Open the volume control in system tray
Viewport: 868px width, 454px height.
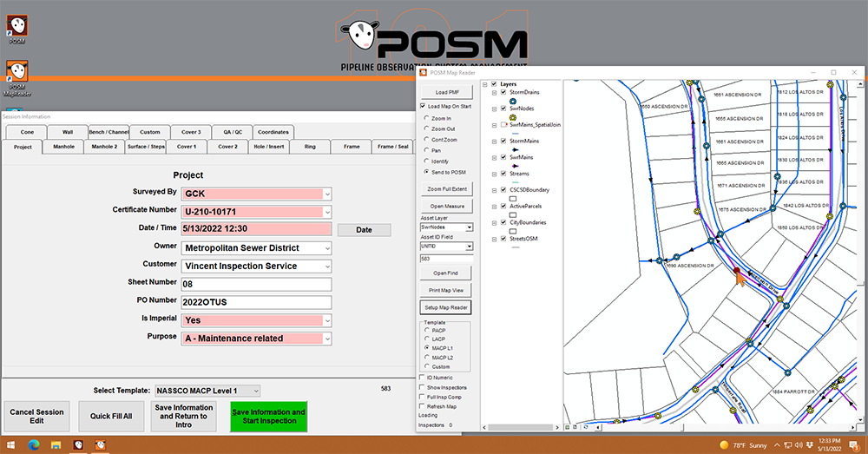click(799, 444)
